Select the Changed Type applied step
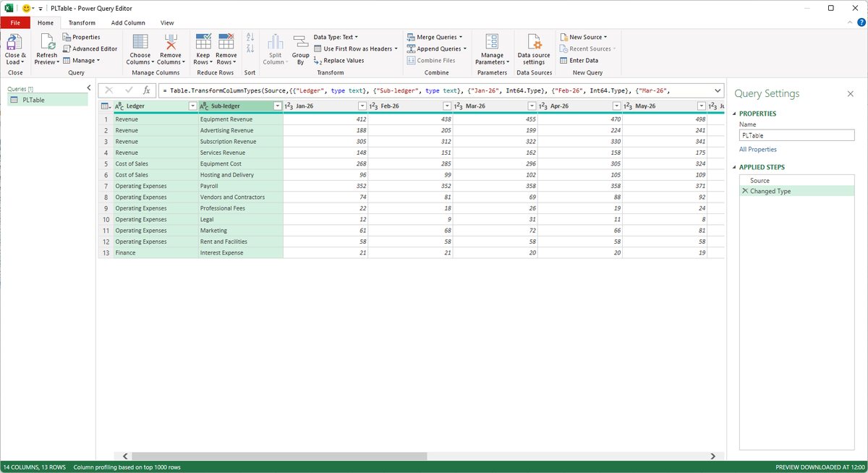This screenshot has height=473, width=868. [796, 191]
